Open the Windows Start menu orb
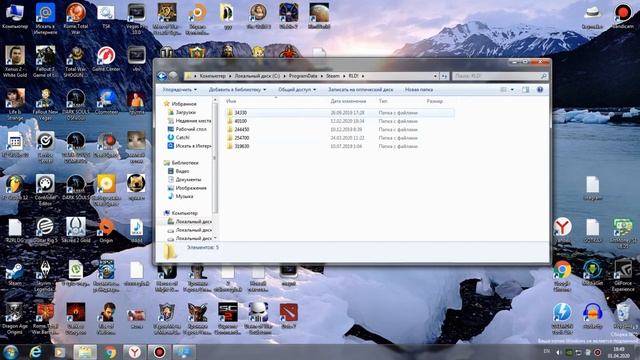 11,352
